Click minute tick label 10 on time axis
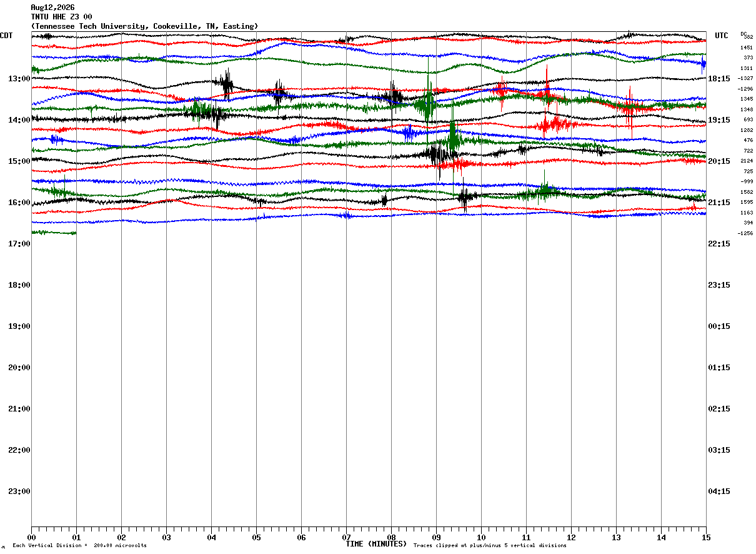Image resolution: width=756 pixels, height=554 pixels. [x=481, y=537]
